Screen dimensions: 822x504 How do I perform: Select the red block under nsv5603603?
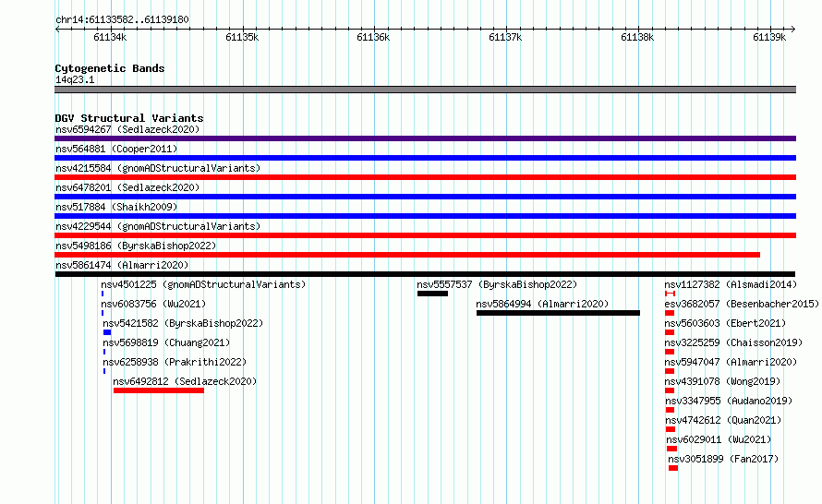coord(670,332)
